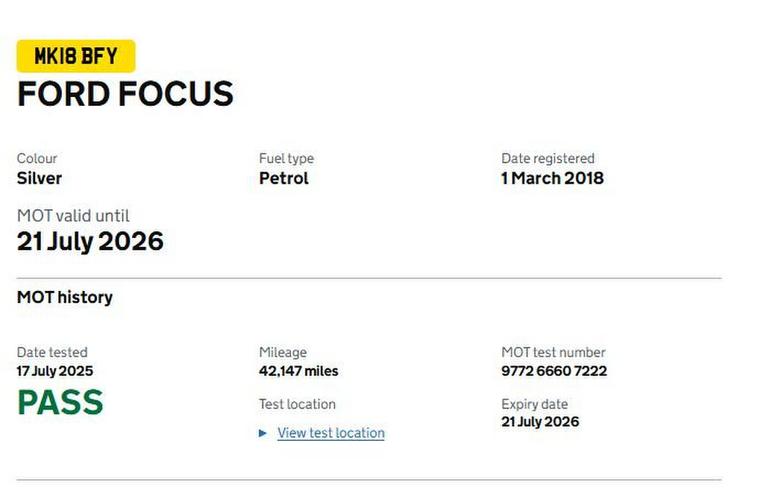This screenshot has height=497, width=759.
Task: Click the Silver colour value
Action: pos(39,179)
